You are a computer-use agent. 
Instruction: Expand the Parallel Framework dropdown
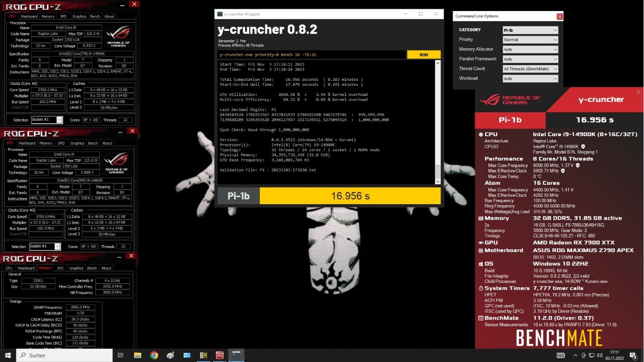pos(530,59)
